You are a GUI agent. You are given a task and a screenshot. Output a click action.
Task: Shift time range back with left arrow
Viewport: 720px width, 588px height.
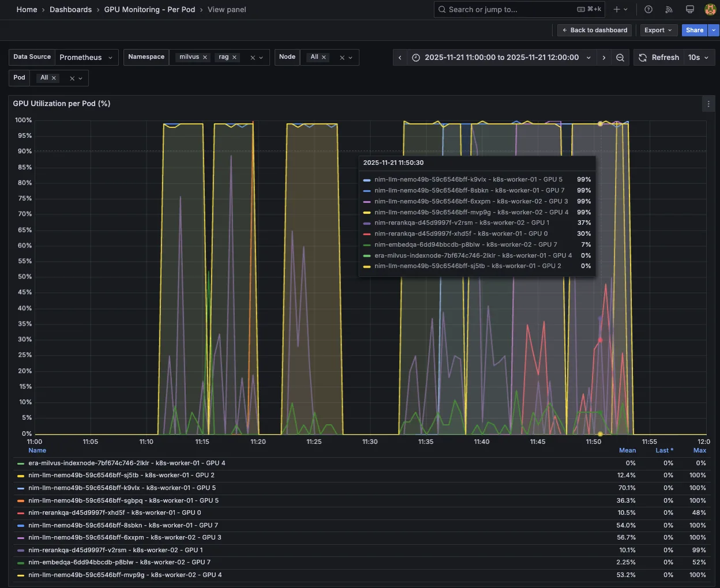point(400,57)
